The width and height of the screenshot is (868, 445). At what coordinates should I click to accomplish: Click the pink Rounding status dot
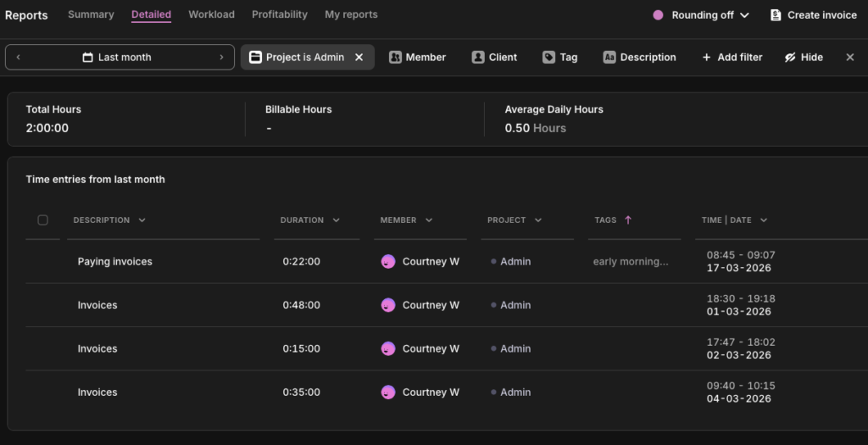coord(658,15)
